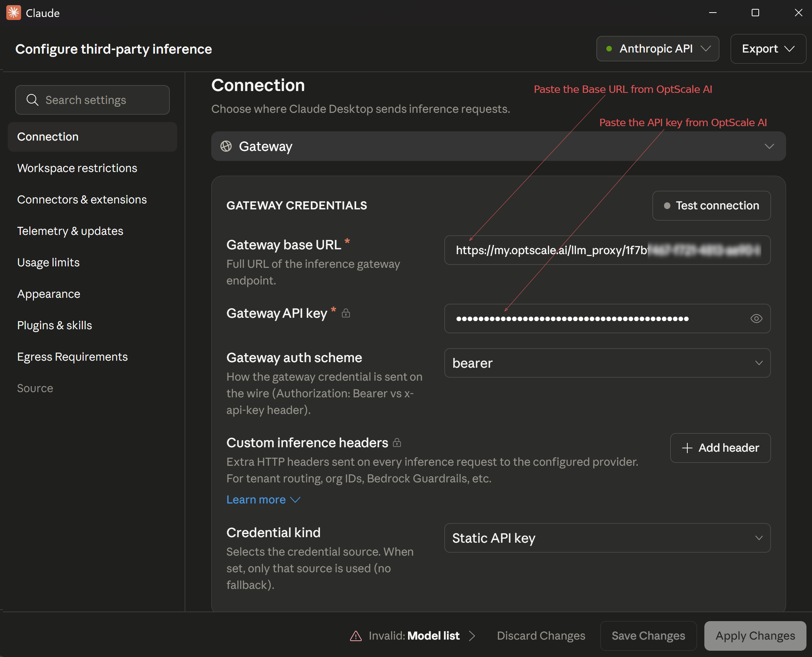The height and width of the screenshot is (657, 812).
Task: Click the Gateway API key password field
Action: click(x=607, y=319)
